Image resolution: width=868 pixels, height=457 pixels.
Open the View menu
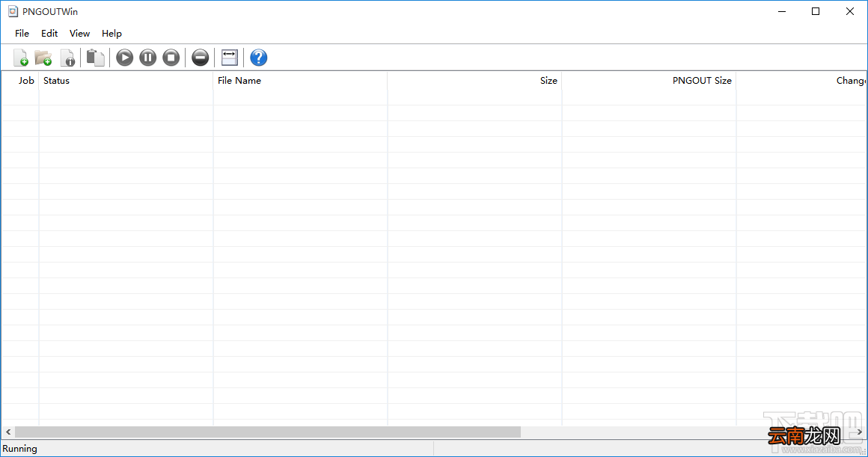click(80, 34)
